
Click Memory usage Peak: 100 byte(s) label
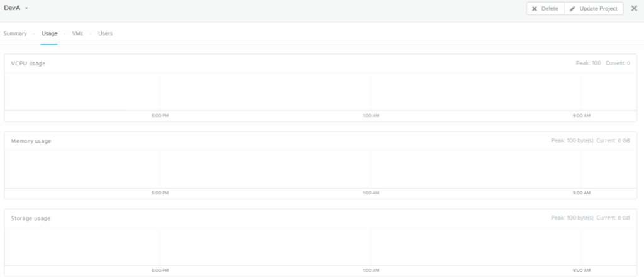tap(572, 141)
